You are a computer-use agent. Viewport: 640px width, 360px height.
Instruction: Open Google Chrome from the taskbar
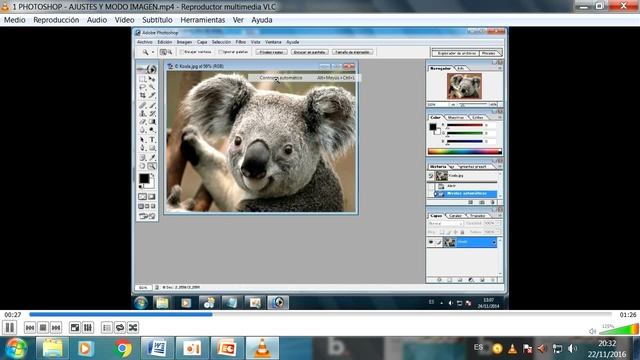tap(122, 348)
